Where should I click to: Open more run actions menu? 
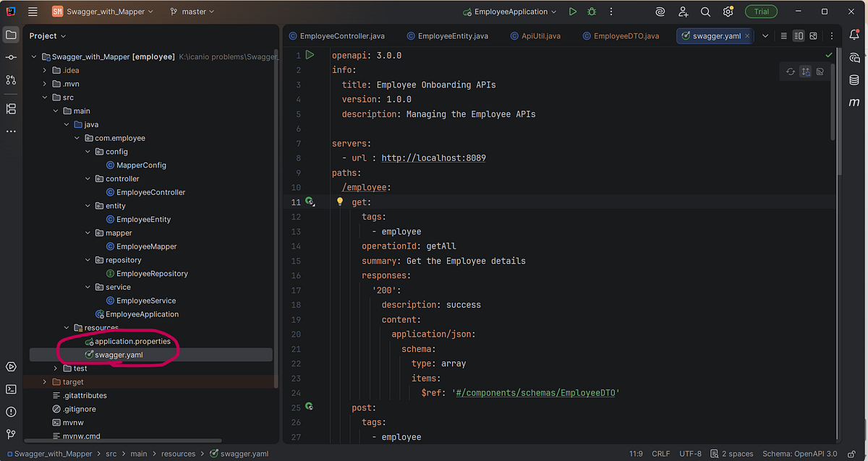tap(610, 12)
